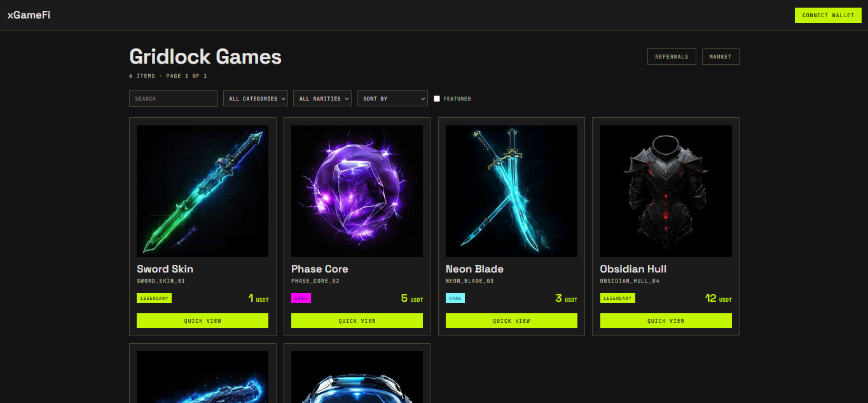Quick view the Phase Core item
This screenshot has width=868, height=403.
(x=357, y=321)
